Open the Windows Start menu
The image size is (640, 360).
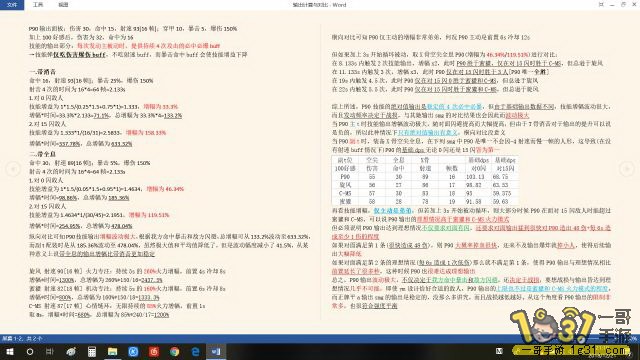coord(9,351)
